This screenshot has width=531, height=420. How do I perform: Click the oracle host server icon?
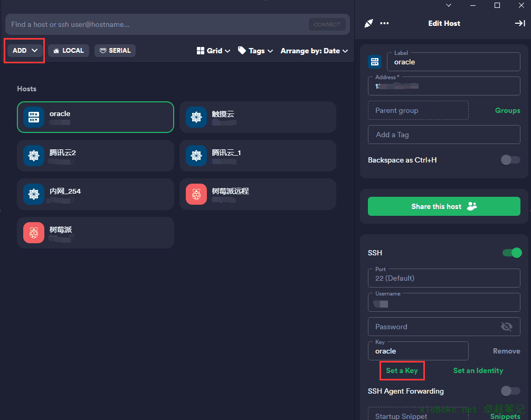point(34,117)
